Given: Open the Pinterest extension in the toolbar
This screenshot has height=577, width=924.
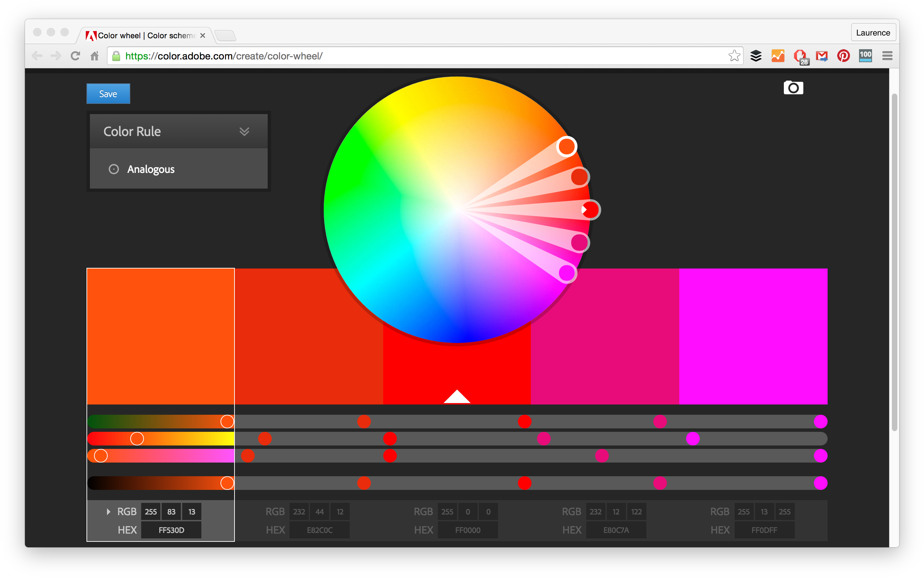Looking at the screenshot, I should coord(844,56).
